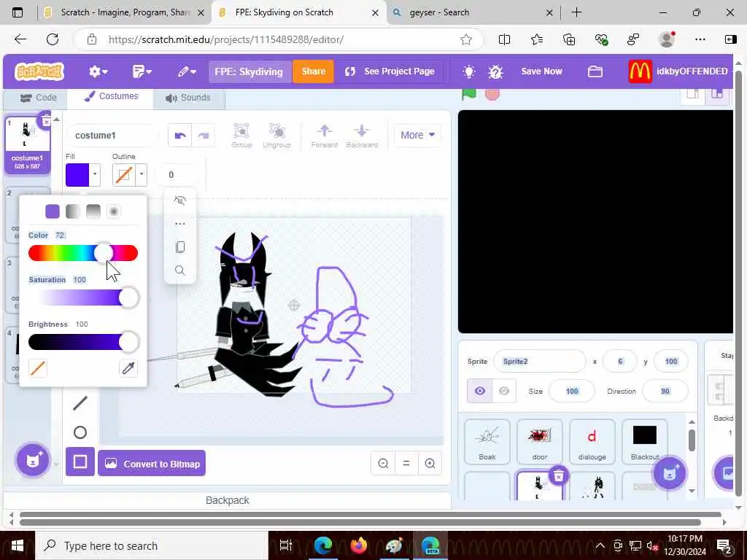Open the debug lightbulb question icon
Image resolution: width=747 pixels, height=560 pixels.
click(x=495, y=72)
